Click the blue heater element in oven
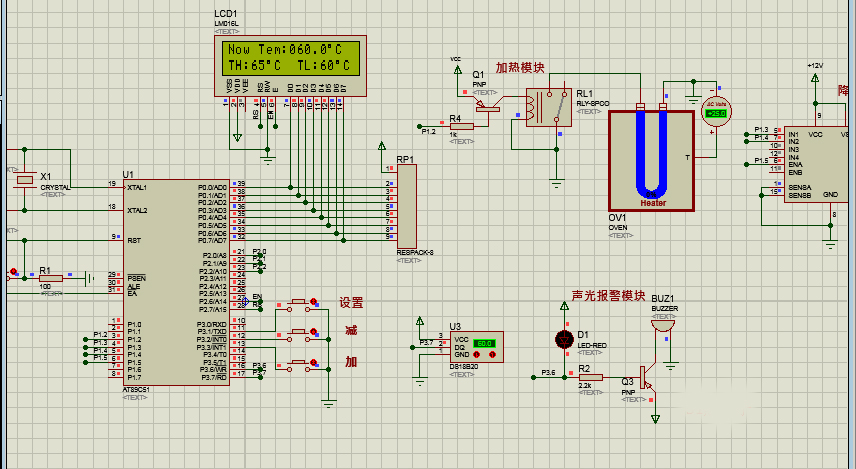856x469 pixels. point(652,153)
